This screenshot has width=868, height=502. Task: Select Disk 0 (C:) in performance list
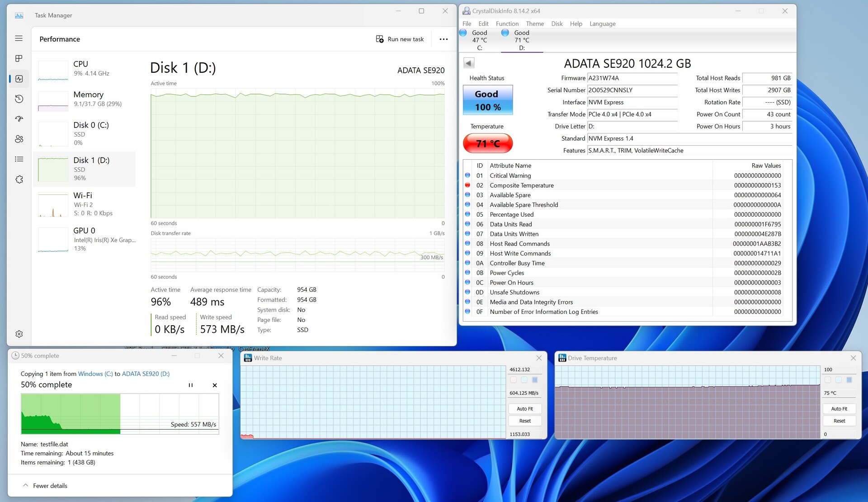pos(85,134)
